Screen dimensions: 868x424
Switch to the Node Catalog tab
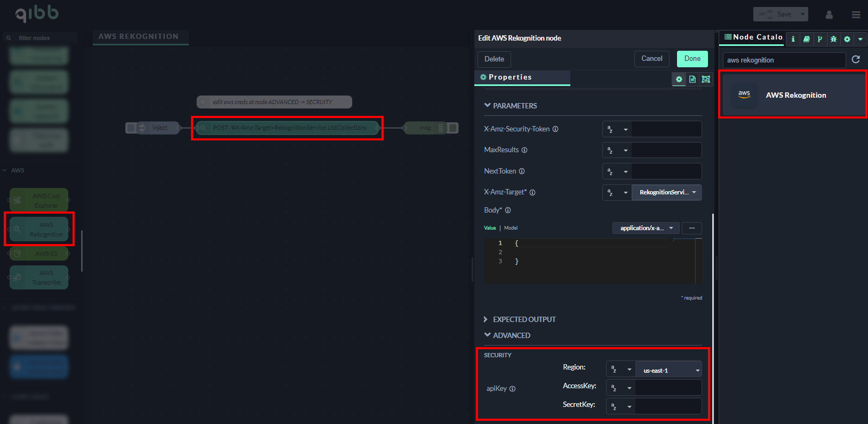coord(753,37)
